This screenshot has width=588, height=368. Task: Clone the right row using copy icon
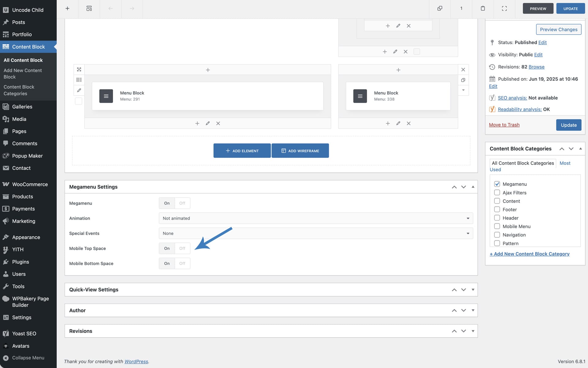[463, 80]
